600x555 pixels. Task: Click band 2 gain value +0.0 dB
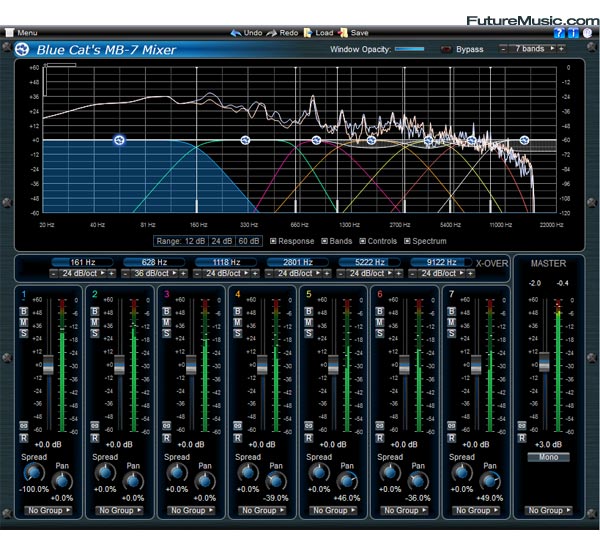click(x=119, y=444)
